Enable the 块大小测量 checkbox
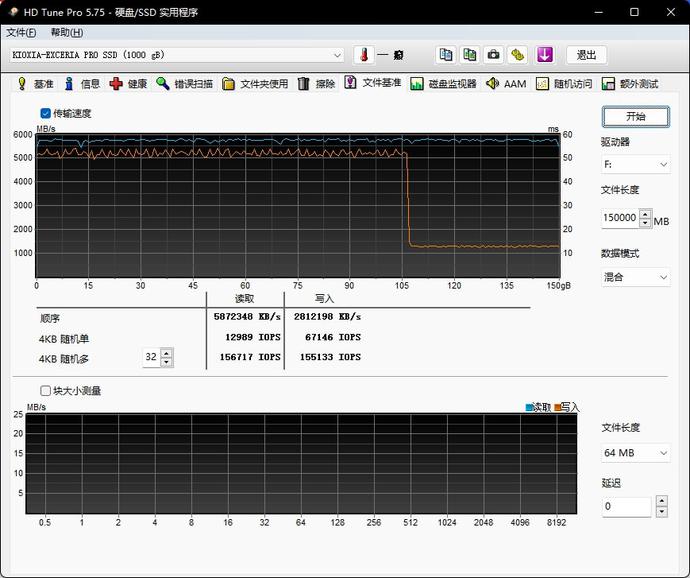This screenshot has width=690, height=578. [45, 390]
